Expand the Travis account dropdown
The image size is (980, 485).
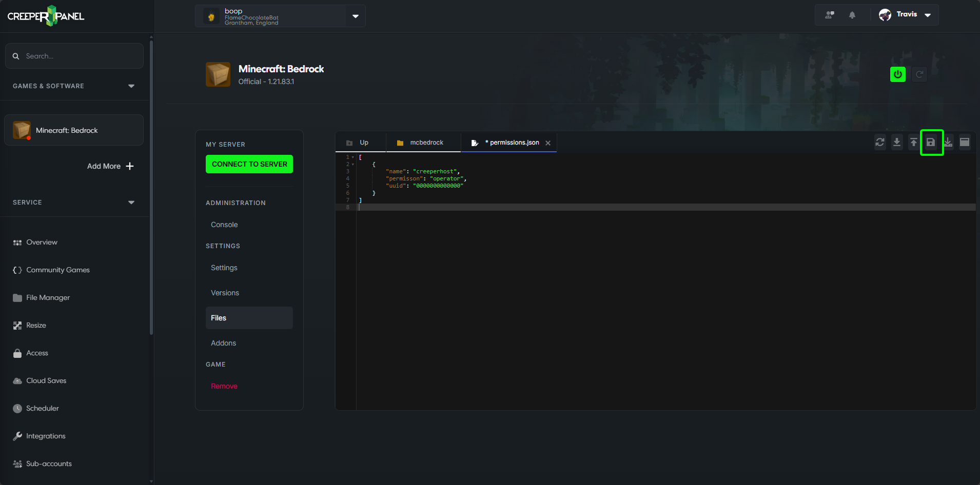(927, 15)
